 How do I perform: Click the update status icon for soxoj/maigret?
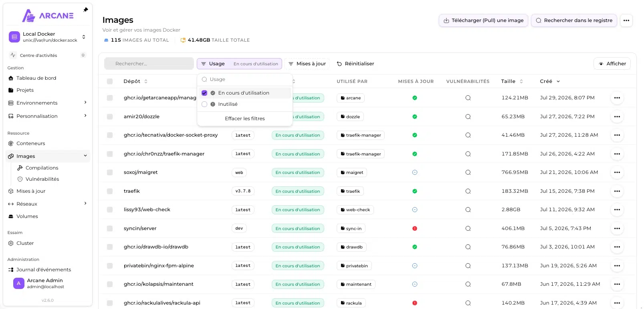[x=415, y=173]
